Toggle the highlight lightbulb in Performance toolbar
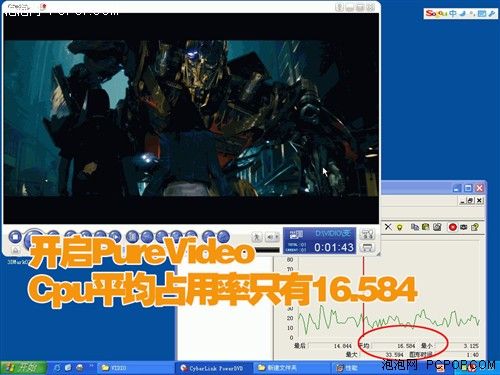The width and height of the screenshot is (500, 375). pyautogui.click(x=399, y=227)
